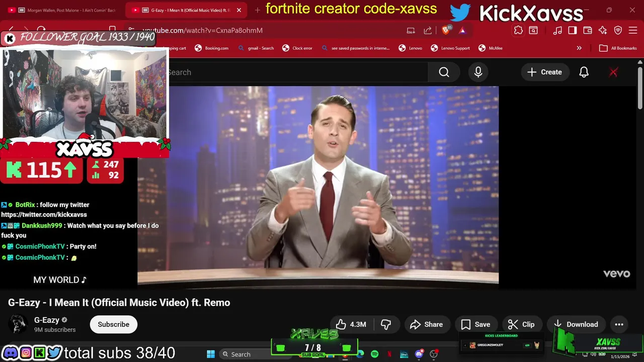Open the Windows Start menu

point(211,354)
